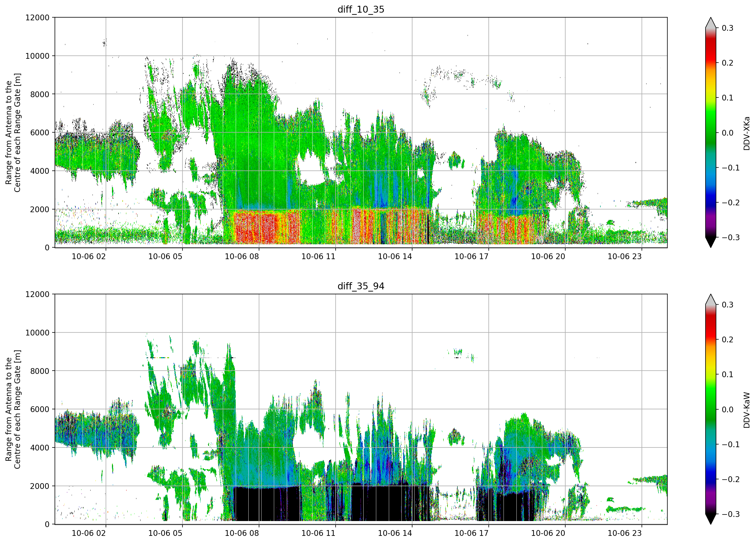Click the "10-06 20" x-tick under diff_35_94 plot
756x543 pixels.
548,533
